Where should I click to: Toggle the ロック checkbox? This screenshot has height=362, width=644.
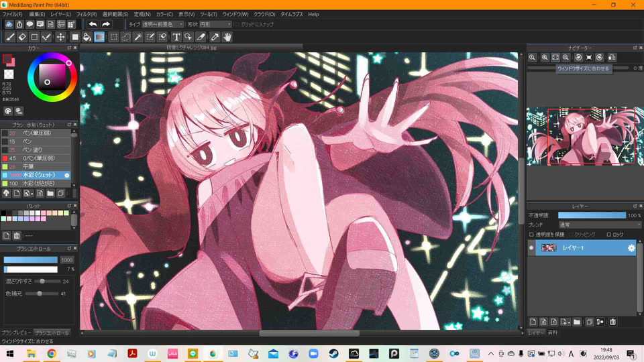pyautogui.click(x=609, y=235)
